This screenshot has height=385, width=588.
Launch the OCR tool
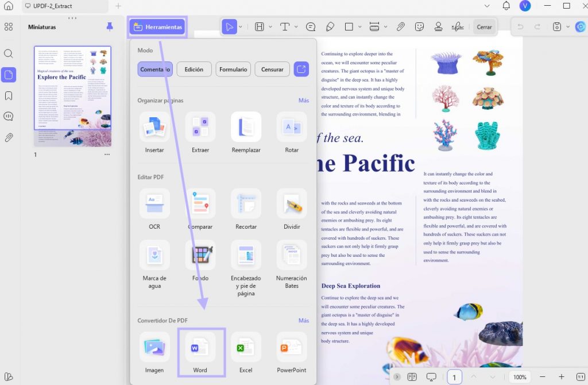pos(154,209)
